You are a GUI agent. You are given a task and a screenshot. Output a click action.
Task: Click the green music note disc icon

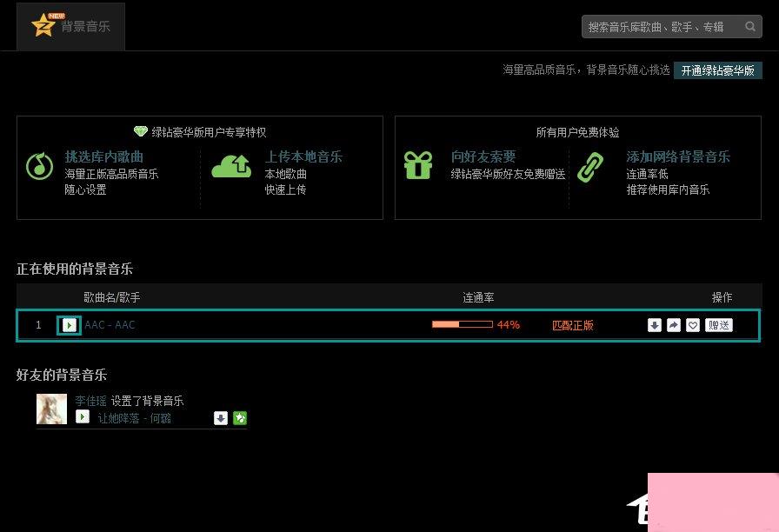(40, 166)
